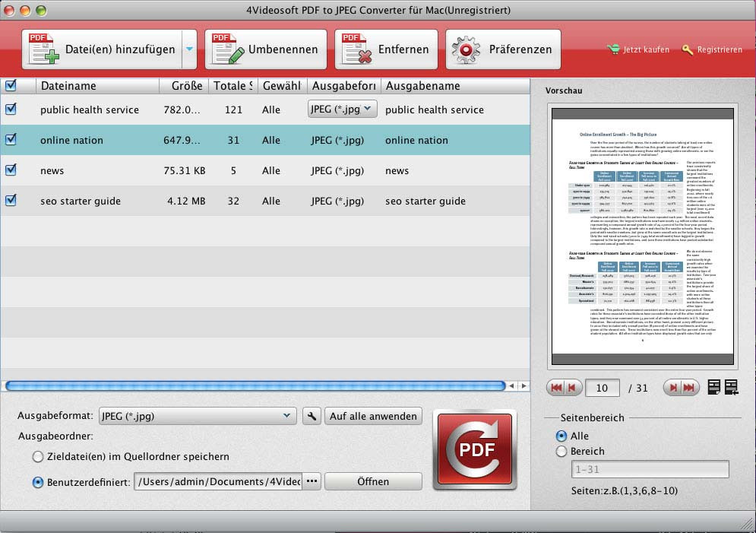Select the Benutzerdefiniert radio button
Screen dimensions: 756x533
click(x=37, y=482)
